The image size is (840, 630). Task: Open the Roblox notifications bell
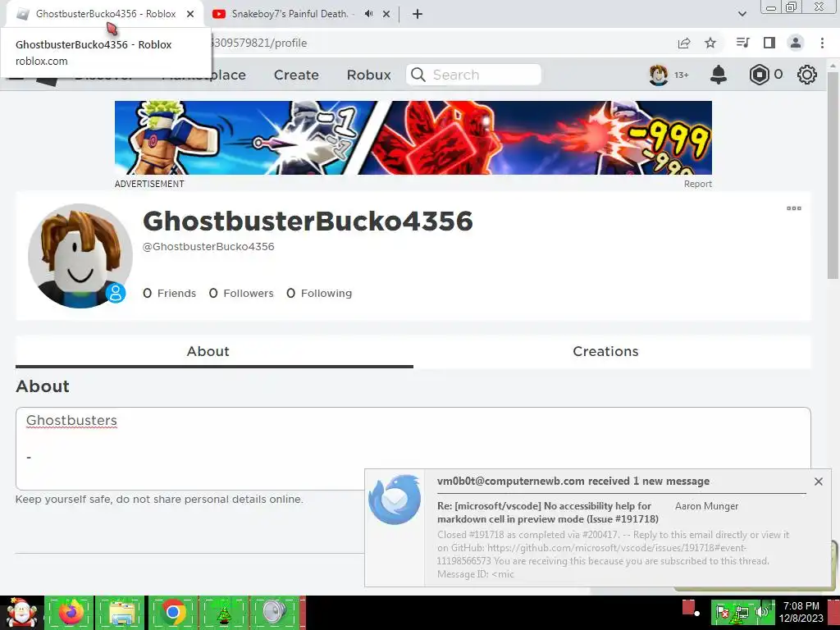coord(719,75)
